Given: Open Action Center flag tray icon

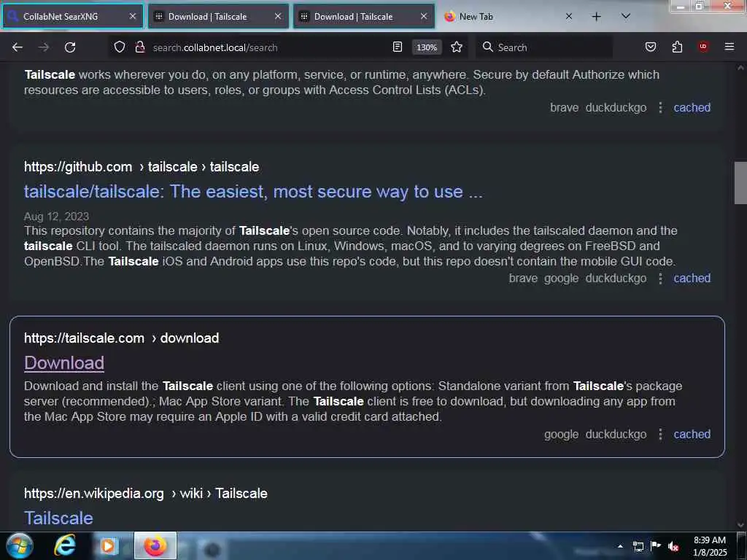Looking at the screenshot, I should pos(656,546).
